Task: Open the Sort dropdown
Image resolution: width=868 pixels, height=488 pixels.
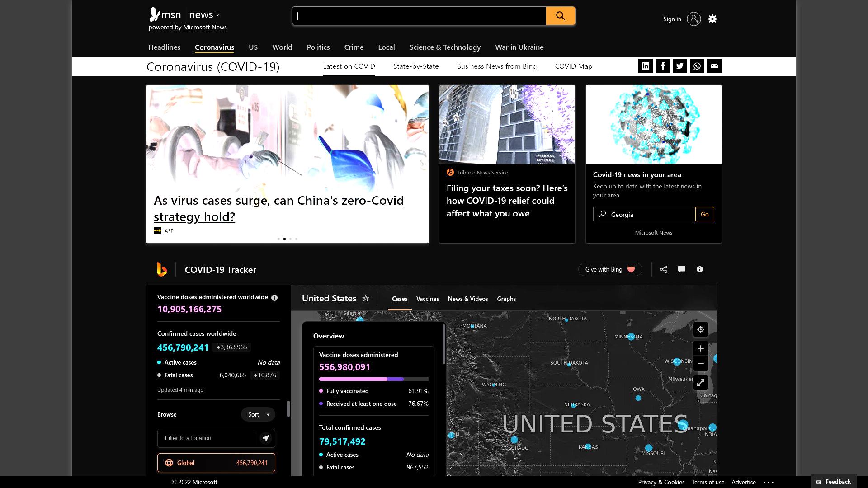Action: 258,414
